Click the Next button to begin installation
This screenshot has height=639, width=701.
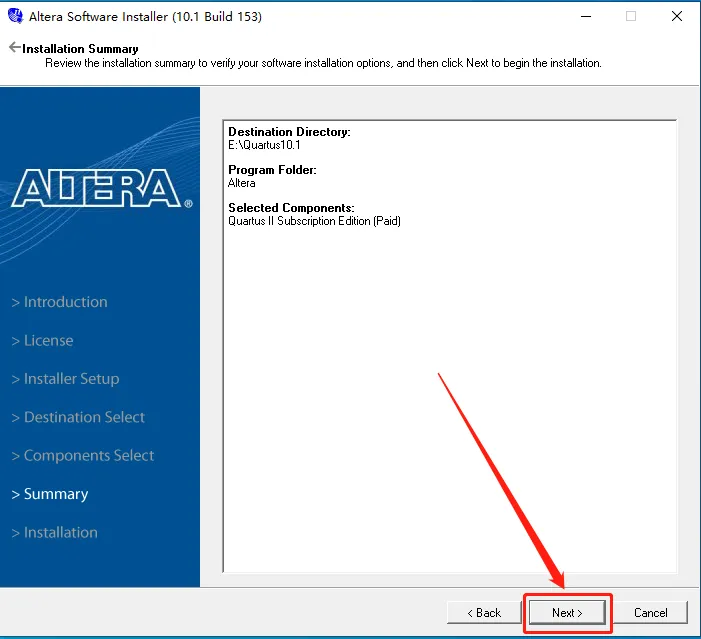[567, 613]
